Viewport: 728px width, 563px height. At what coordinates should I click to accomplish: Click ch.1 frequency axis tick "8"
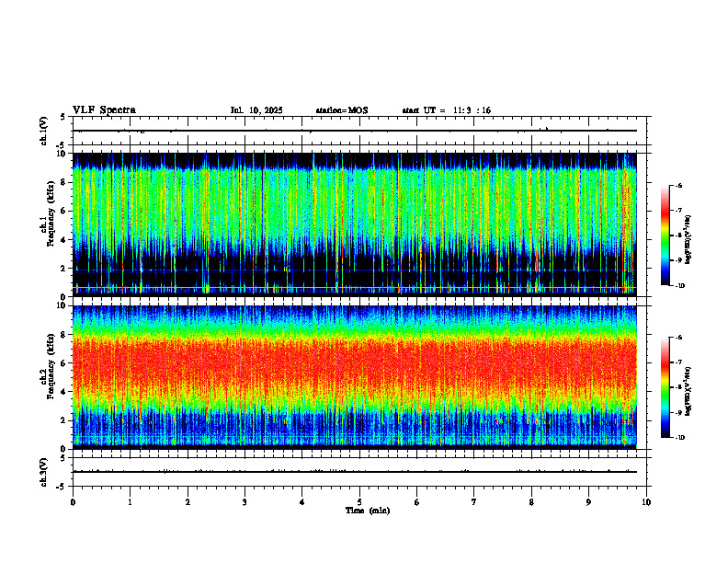[64, 182]
